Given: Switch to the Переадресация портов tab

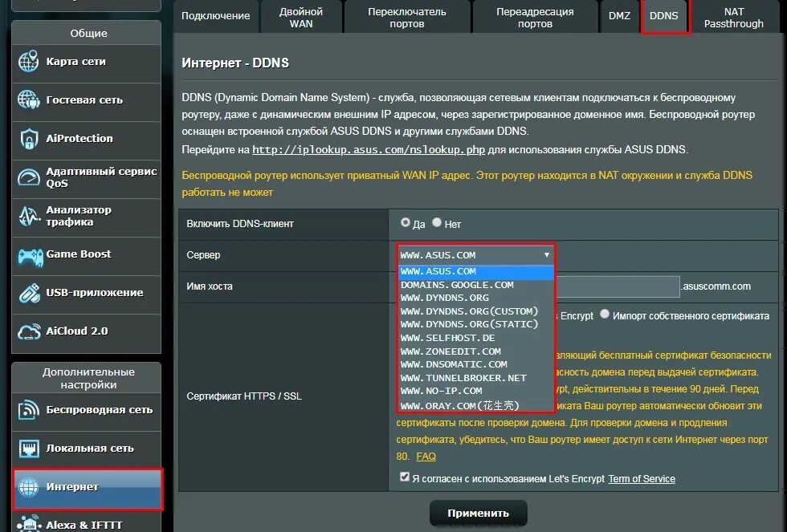Looking at the screenshot, I should click(x=535, y=16).
